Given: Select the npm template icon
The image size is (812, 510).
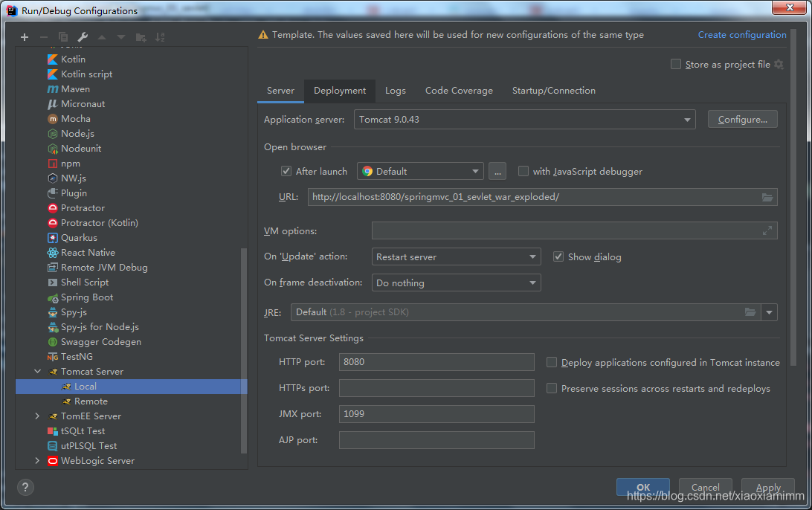Looking at the screenshot, I should click(x=52, y=164).
